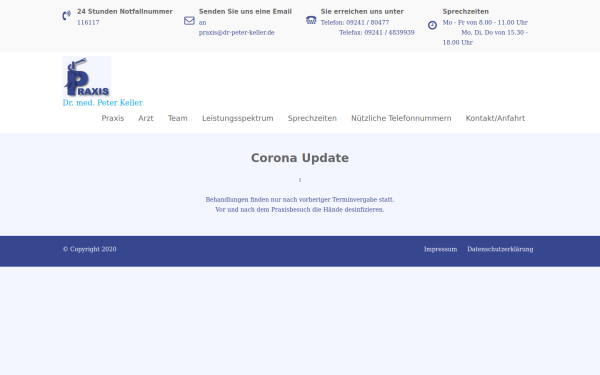This screenshot has height=375, width=600.
Task: Click the telephone icon beside contact numbers
Action: tap(311, 20)
